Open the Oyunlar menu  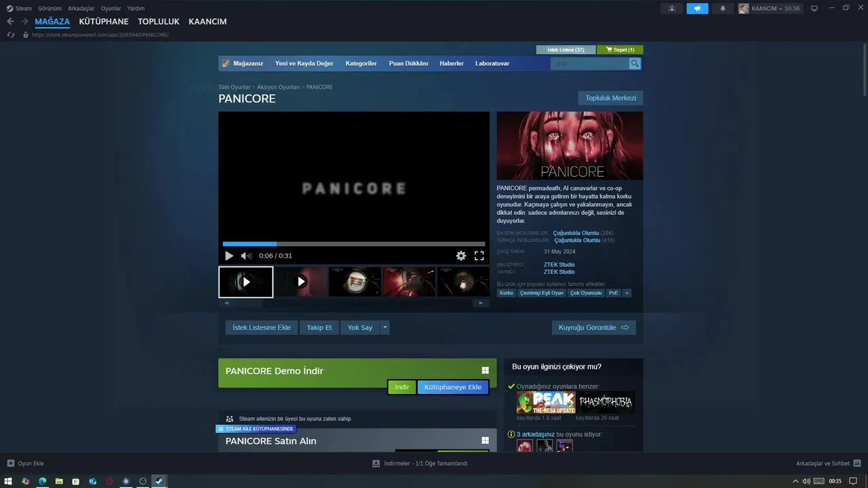coord(111,8)
